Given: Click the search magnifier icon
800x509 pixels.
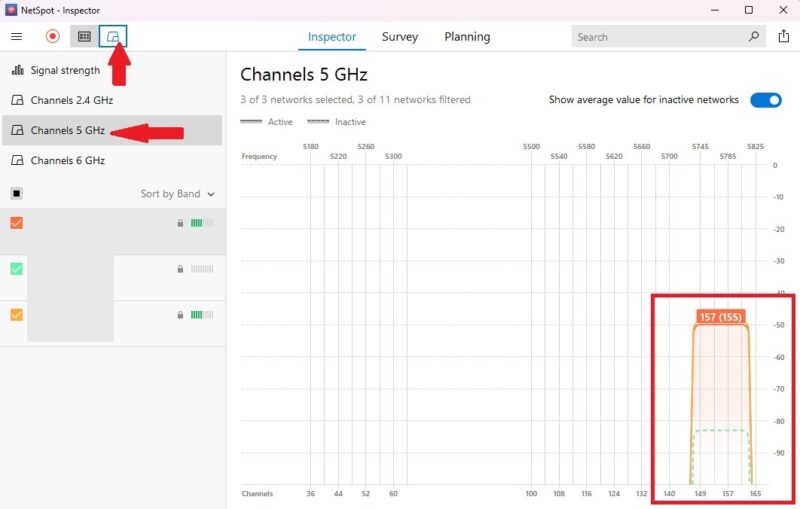Looking at the screenshot, I should pos(754,37).
